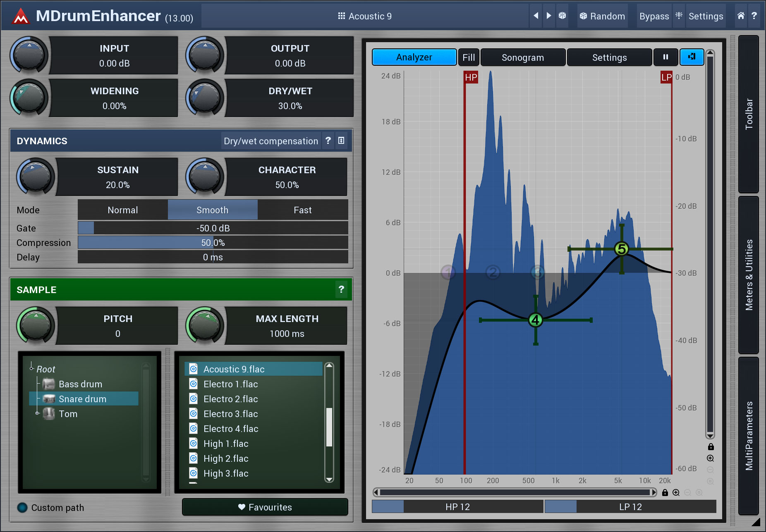
Task: Toggle the Custom path option
Action: click(22, 508)
